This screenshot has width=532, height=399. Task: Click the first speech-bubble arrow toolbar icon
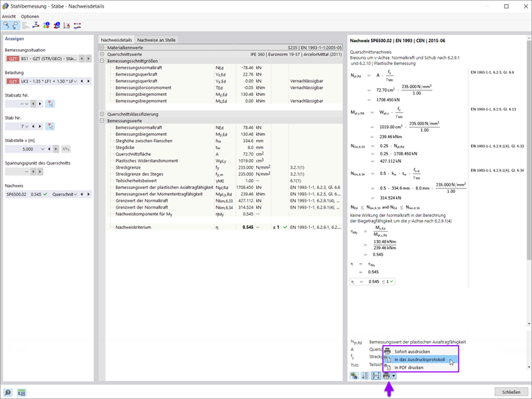tap(6, 25)
